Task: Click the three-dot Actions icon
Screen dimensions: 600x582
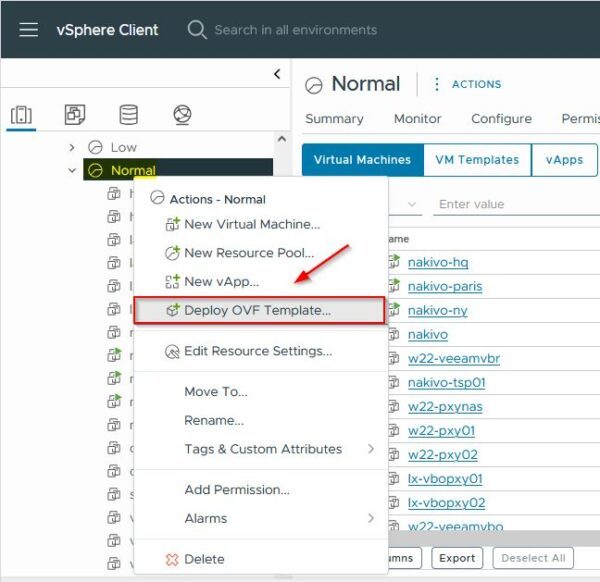Action: (x=437, y=84)
